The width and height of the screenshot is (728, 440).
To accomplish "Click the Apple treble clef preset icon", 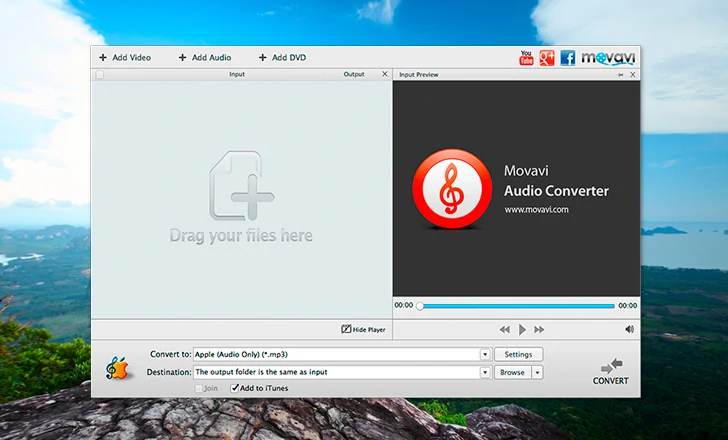I will (x=117, y=369).
